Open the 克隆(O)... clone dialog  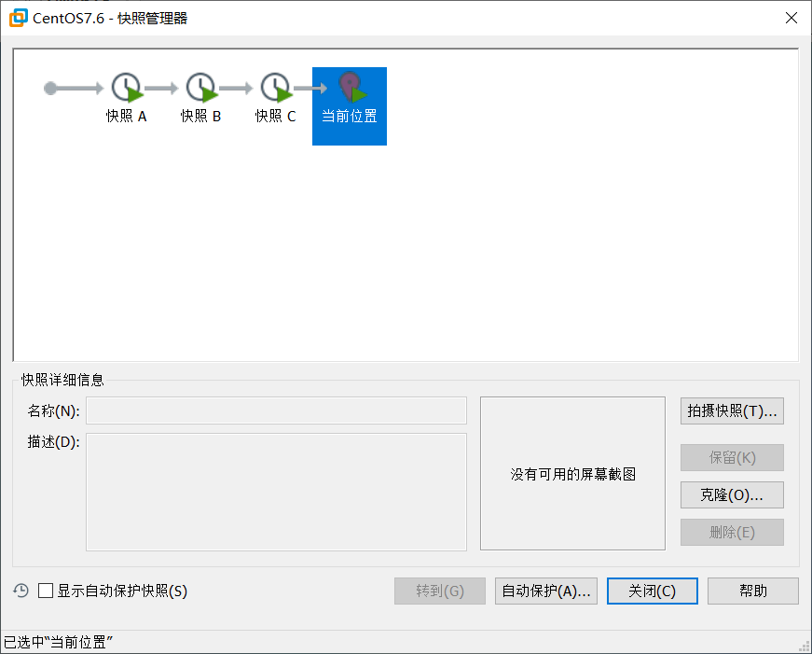pyautogui.click(x=732, y=494)
